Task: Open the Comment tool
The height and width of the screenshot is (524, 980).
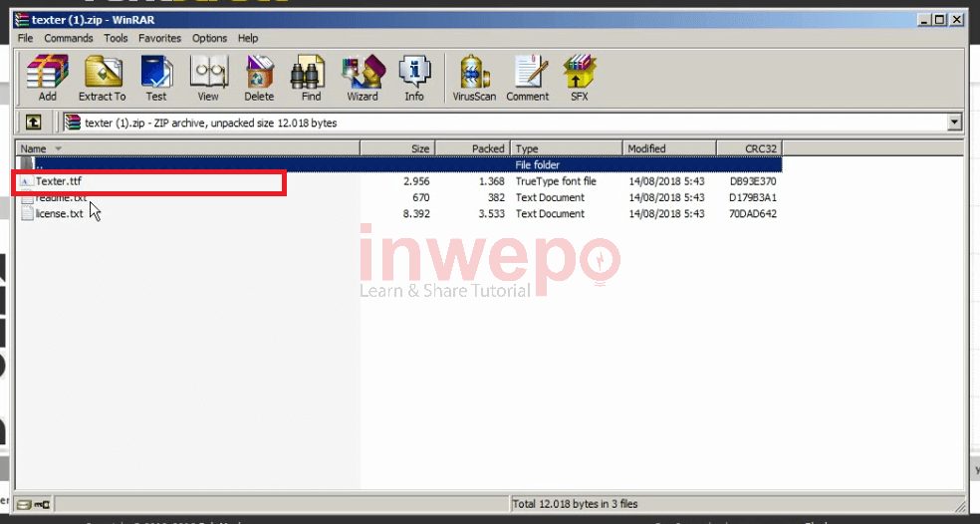Action: [528, 78]
